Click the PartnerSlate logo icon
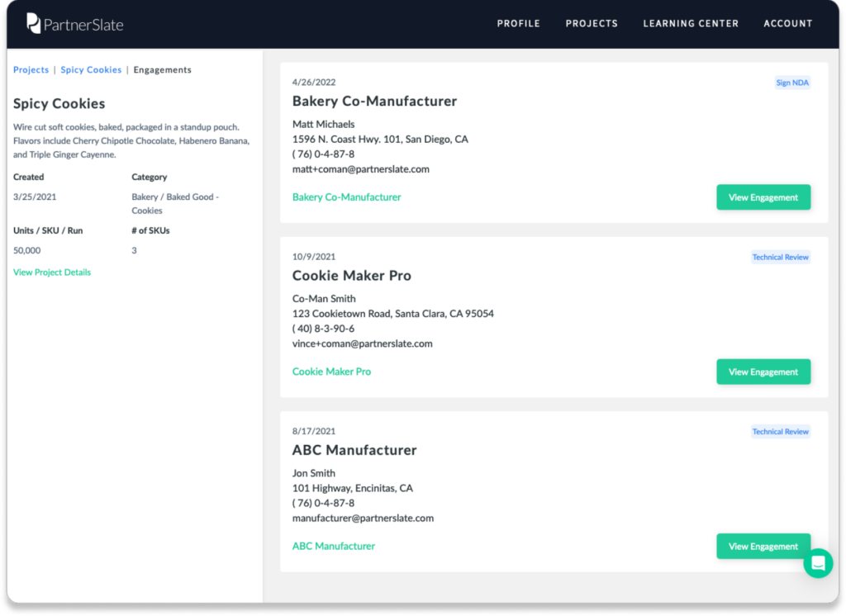The image size is (846, 616). [33, 23]
